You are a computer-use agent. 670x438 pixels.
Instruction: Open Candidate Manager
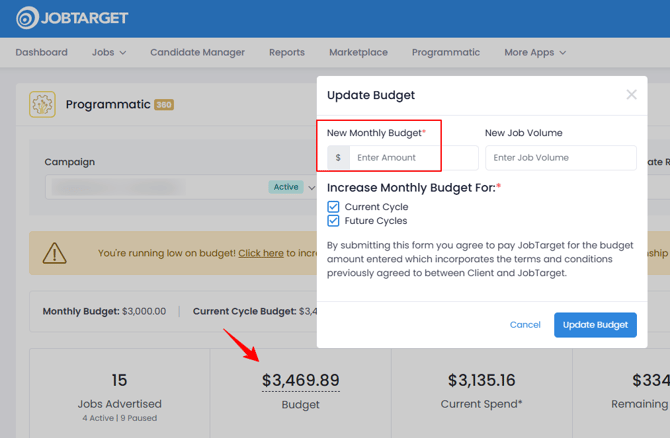tap(197, 53)
